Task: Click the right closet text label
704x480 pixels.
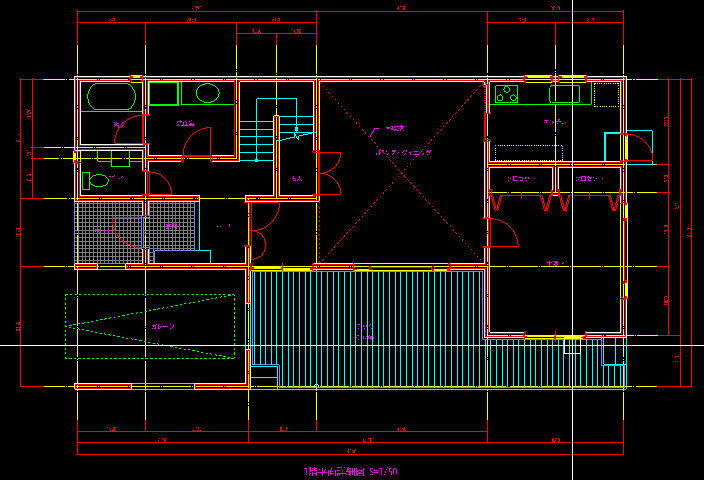Action: [587, 178]
